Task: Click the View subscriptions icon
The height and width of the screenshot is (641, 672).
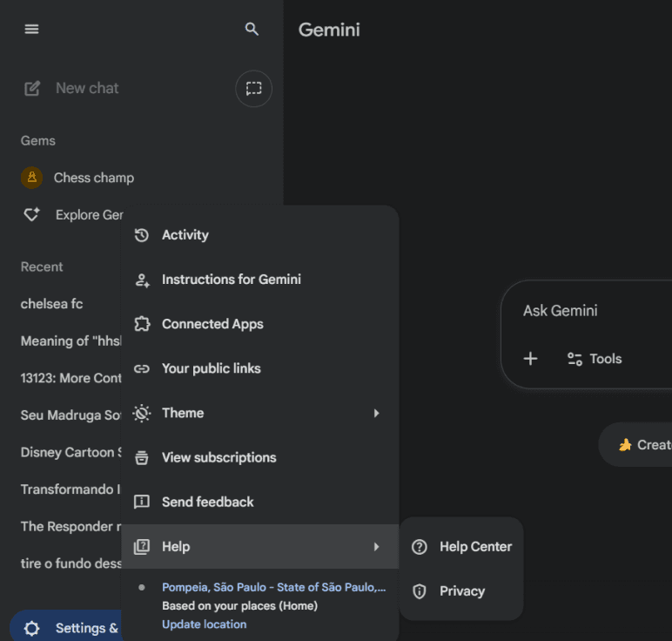Action: [141, 458]
